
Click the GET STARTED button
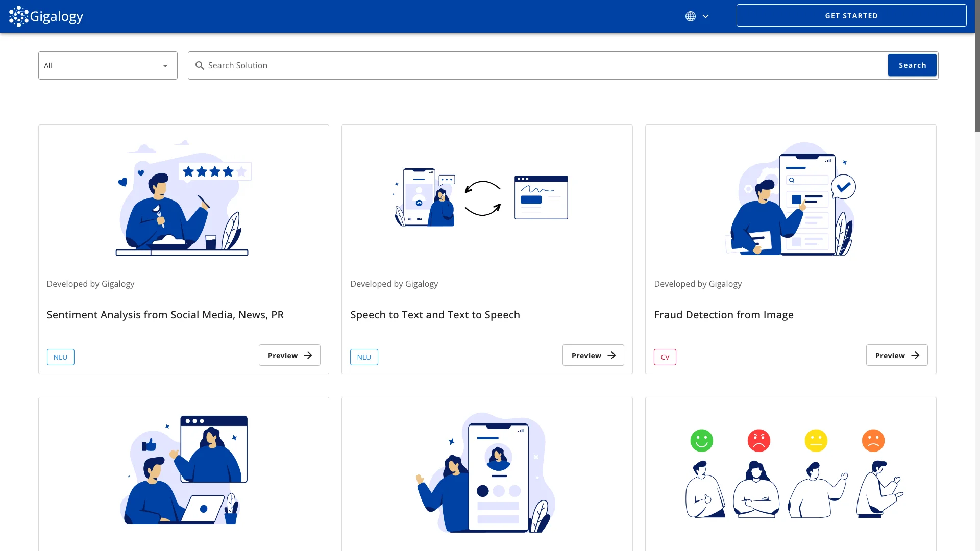tap(851, 15)
